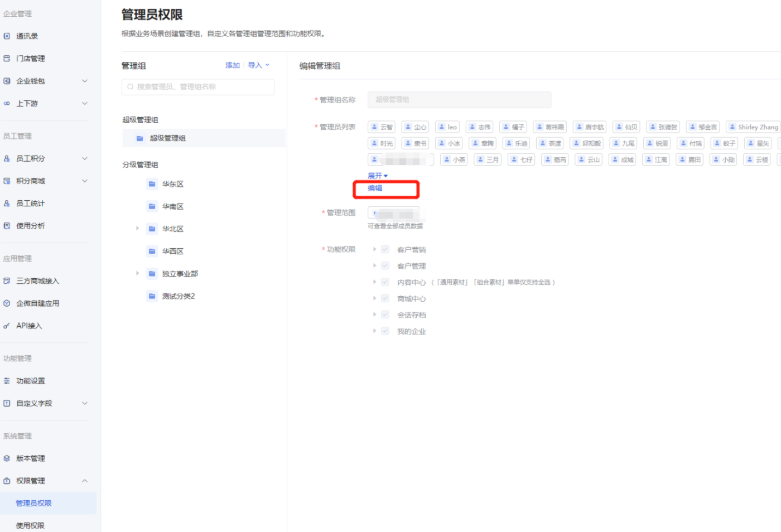
Task: Click the 管理组名称 input field
Action: click(460, 100)
